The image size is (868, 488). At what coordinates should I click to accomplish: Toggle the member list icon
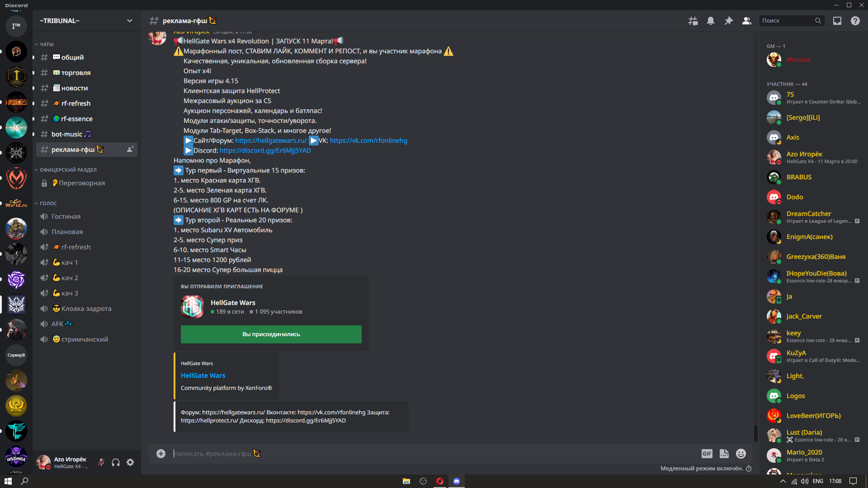pos(747,21)
